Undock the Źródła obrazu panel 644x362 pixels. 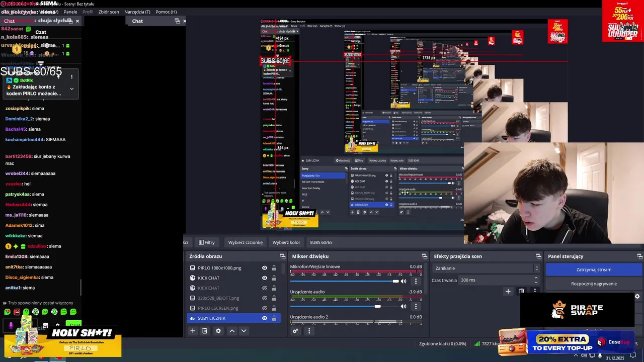coord(283,256)
